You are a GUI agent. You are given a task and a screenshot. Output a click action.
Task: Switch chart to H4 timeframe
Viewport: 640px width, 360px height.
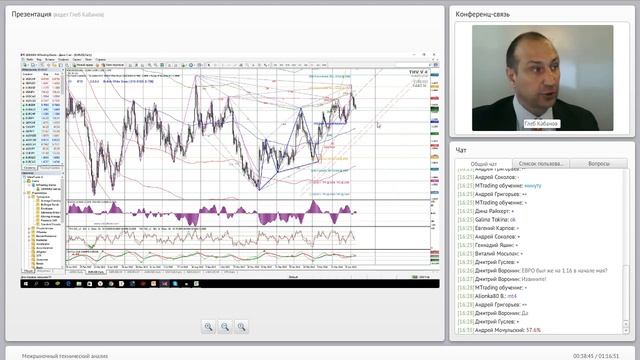[306, 65]
